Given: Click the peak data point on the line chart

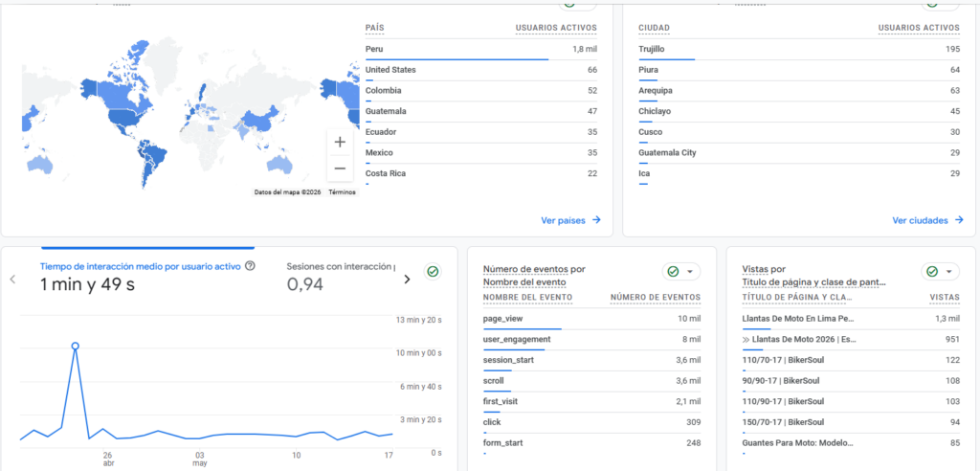Looking at the screenshot, I should point(75,346).
